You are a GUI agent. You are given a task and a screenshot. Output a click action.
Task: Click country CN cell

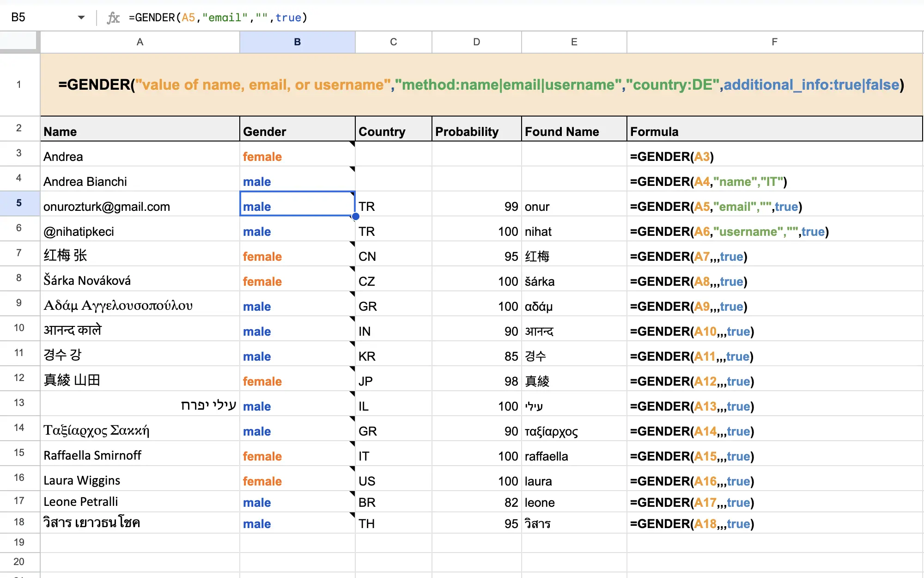[394, 254]
